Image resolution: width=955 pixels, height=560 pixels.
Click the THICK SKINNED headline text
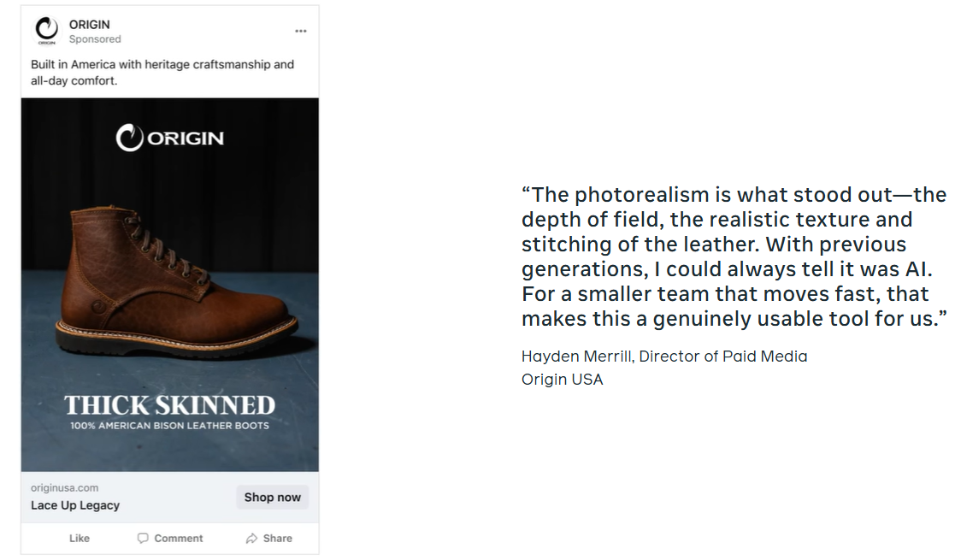[170, 405]
